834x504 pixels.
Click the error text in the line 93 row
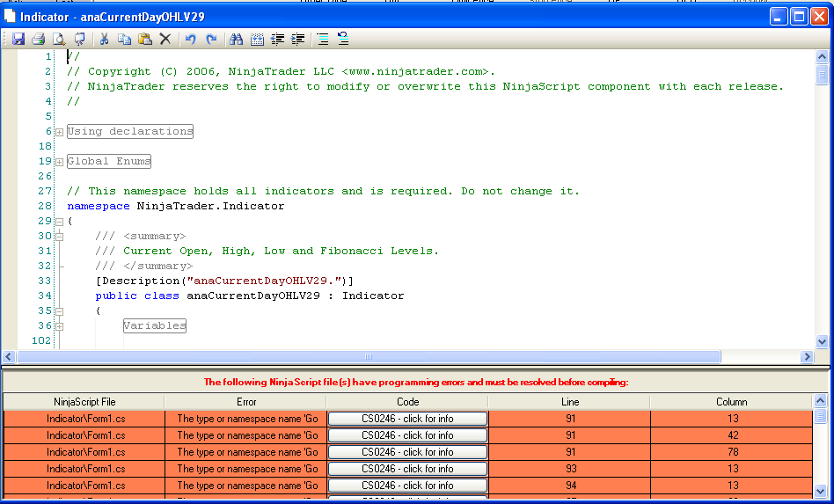coord(246,469)
